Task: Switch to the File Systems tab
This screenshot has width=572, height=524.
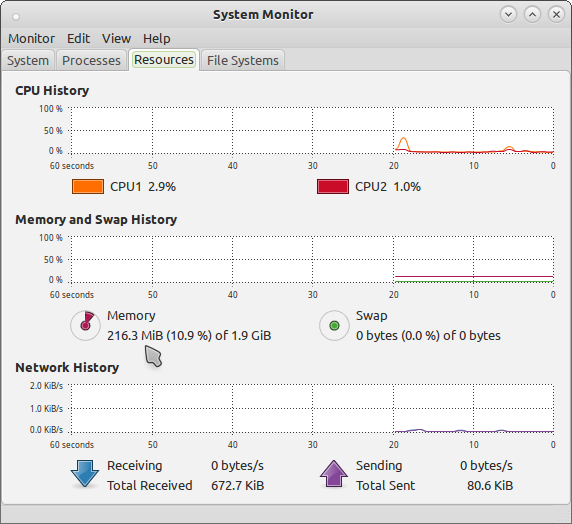Action: click(x=243, y=60)
